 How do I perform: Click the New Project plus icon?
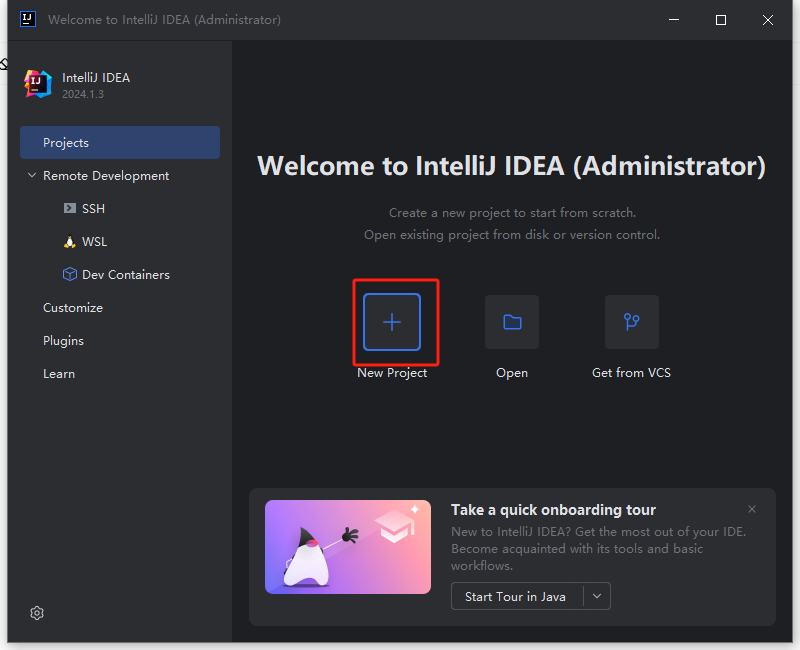point(392,322)
